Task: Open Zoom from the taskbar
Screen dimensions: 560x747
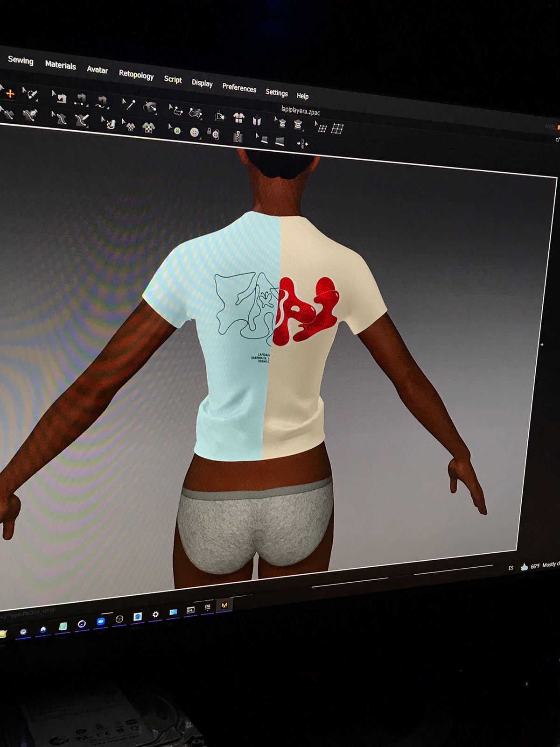Action: [x=100, y=622]
